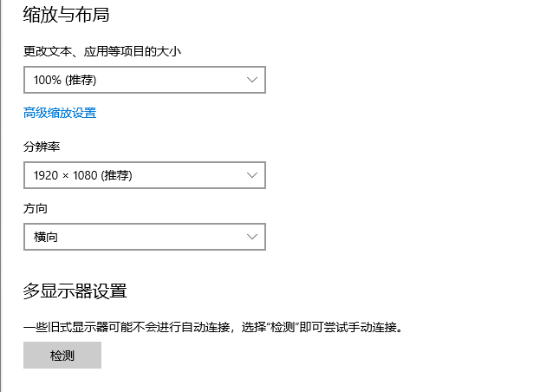Click the 分辨率 label

pyautogui.click(x=42, y=147)
